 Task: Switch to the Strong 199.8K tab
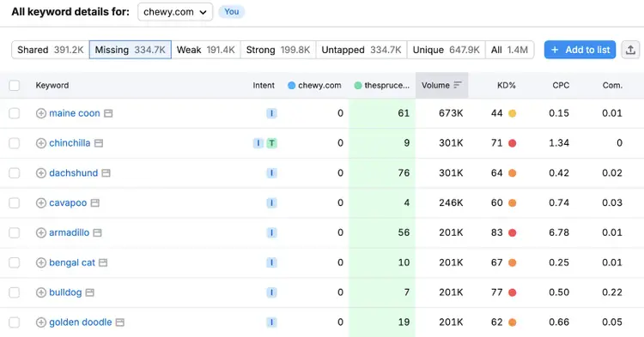pyautogui.click(x=278, y=50)
